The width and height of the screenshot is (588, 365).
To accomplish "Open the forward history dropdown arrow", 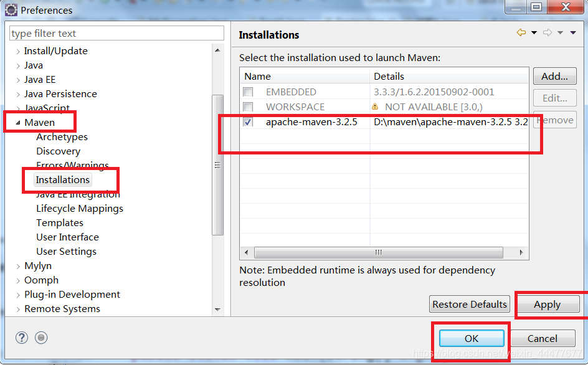I will pos(560,33).
